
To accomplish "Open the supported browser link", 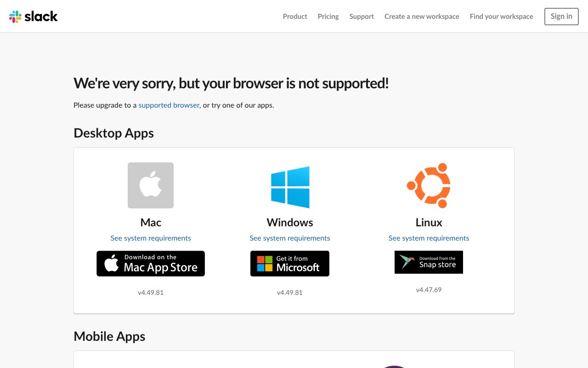I will click(x=169, y=105).
